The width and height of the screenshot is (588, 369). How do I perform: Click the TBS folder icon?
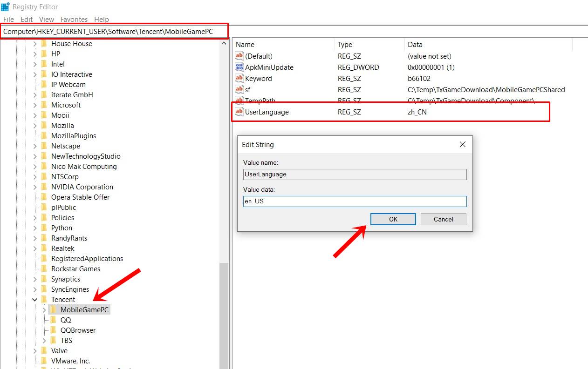54,340
